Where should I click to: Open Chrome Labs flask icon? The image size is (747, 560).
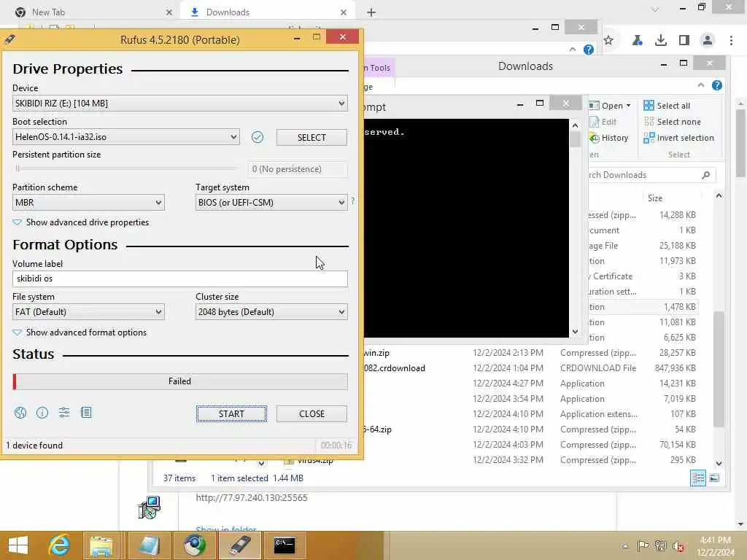637,41
